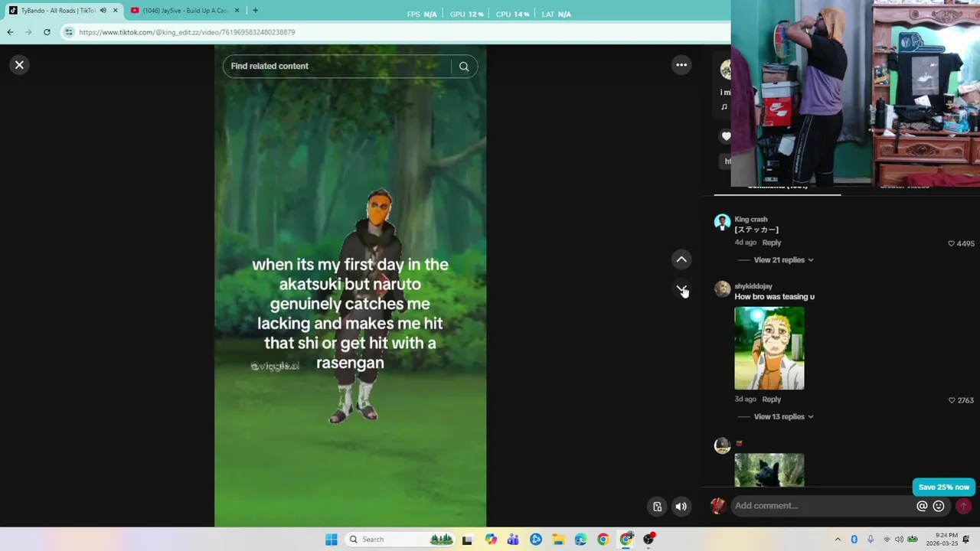This screenshot has width=980, height=551.
Task: Close the TyBando TikTok browser tab
Action: [x=116, y=11]
